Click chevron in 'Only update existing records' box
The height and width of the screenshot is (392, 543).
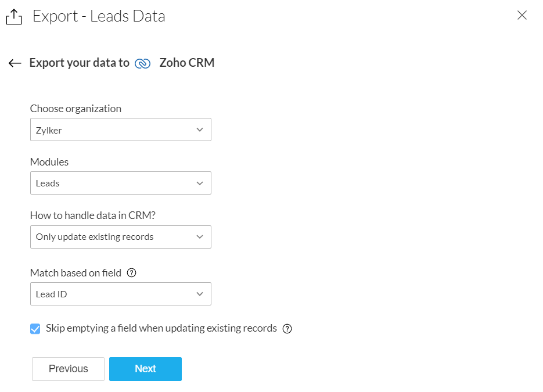click(x=200, y=237)
